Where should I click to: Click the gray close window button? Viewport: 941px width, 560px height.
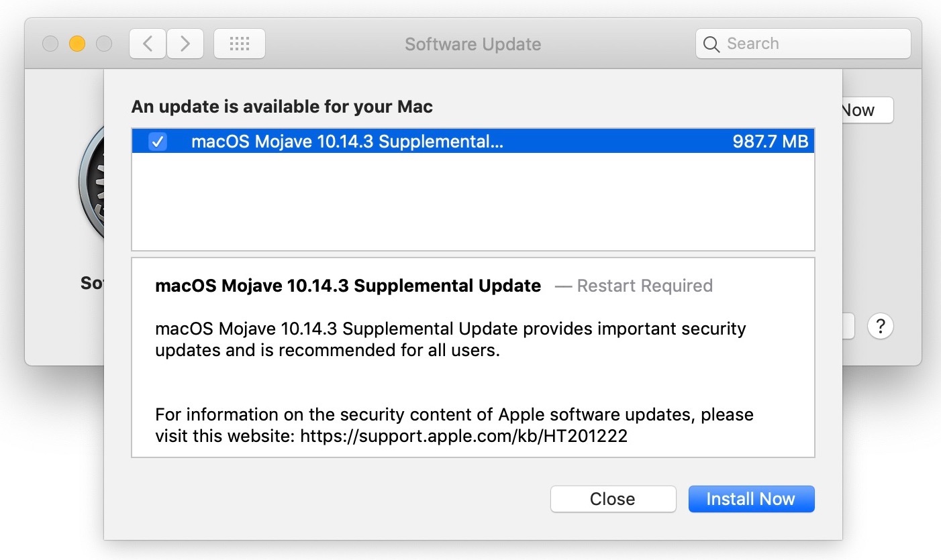pyautogui.click(x=50, y=44)
